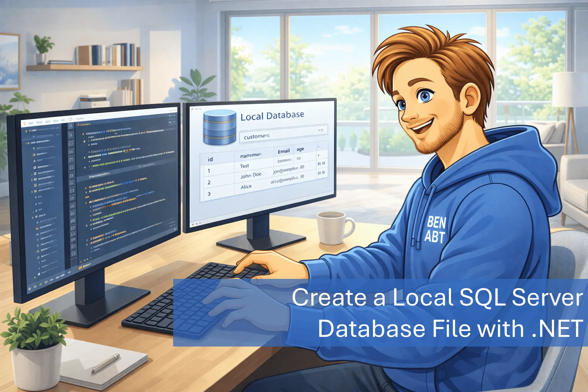
Task: Switch to the first tab in the editor toolbar
Action: point(30,123)
